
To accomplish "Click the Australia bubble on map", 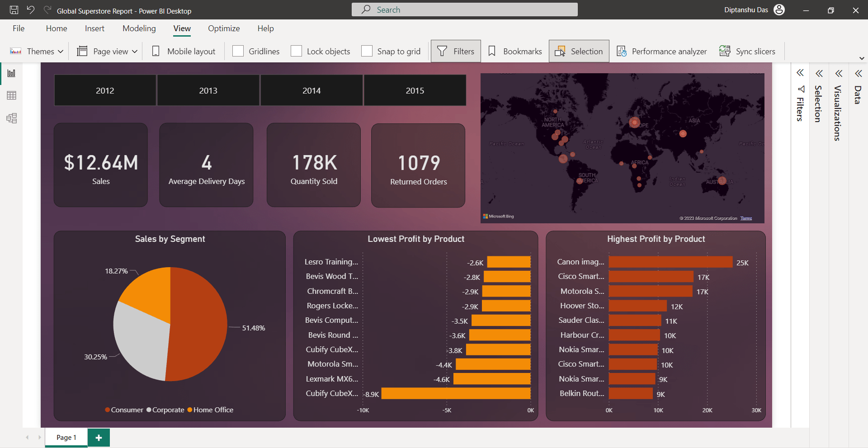I will [x=722, y=181].
